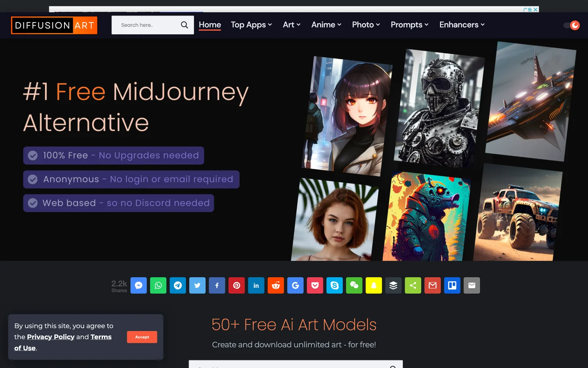The width and height of the screenshot is (588, 368).
Task: Share on Telegram
Action: pyautogui.click(x=178, y=285)
